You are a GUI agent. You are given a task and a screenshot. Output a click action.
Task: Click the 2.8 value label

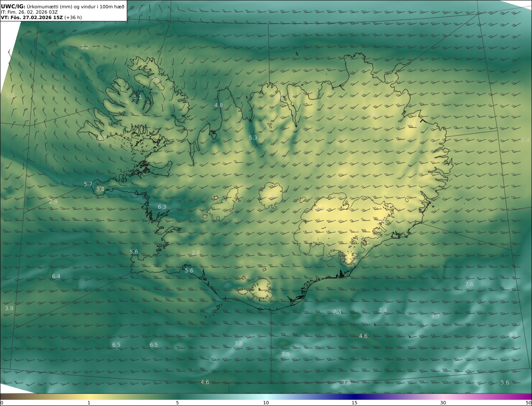(196, 253)
